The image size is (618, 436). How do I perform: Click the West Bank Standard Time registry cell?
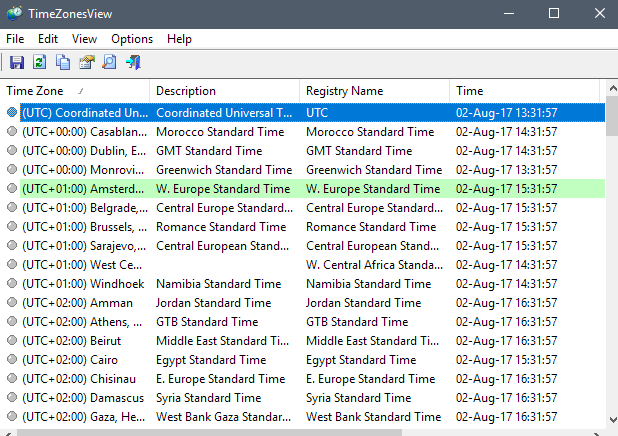coord(374,417)
